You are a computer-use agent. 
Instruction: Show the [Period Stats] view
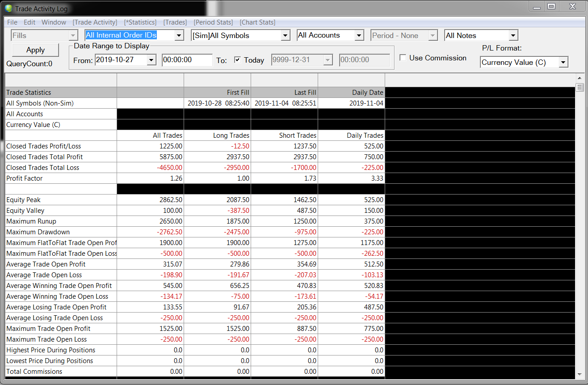214,22
